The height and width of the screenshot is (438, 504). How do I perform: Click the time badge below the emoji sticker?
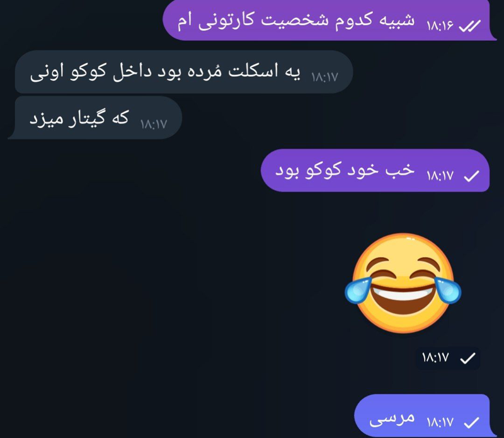(448, 358)
